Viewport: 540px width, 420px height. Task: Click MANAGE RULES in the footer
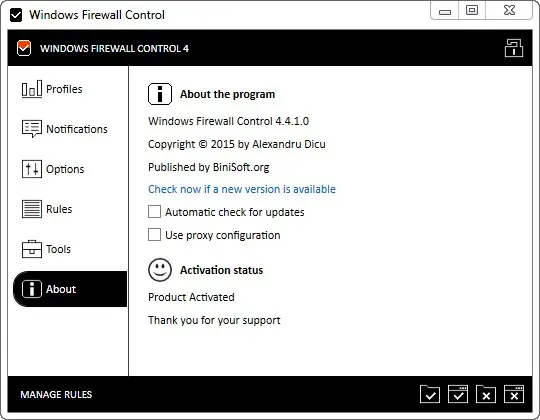click(56, 395)
